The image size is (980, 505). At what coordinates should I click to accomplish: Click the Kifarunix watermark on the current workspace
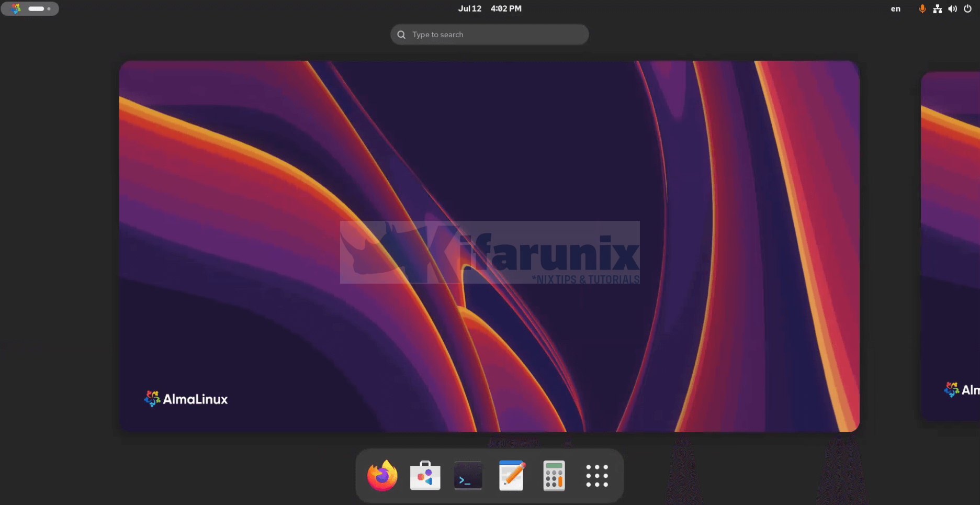click(489, 252)
